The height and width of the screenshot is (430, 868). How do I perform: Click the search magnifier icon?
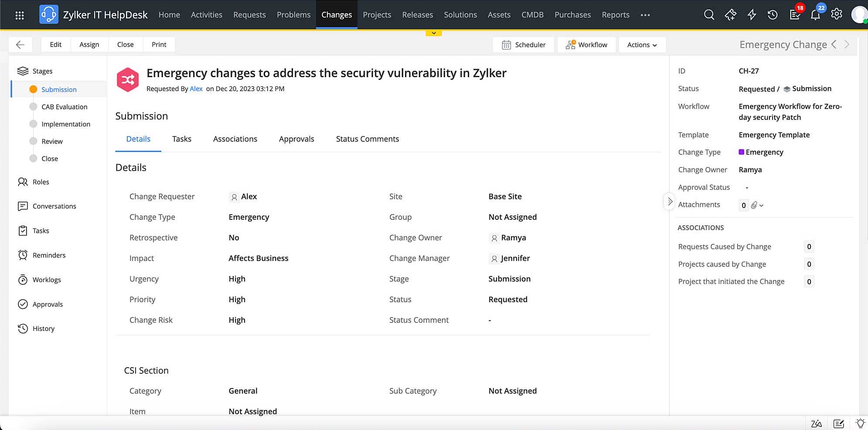coord(709,15)
